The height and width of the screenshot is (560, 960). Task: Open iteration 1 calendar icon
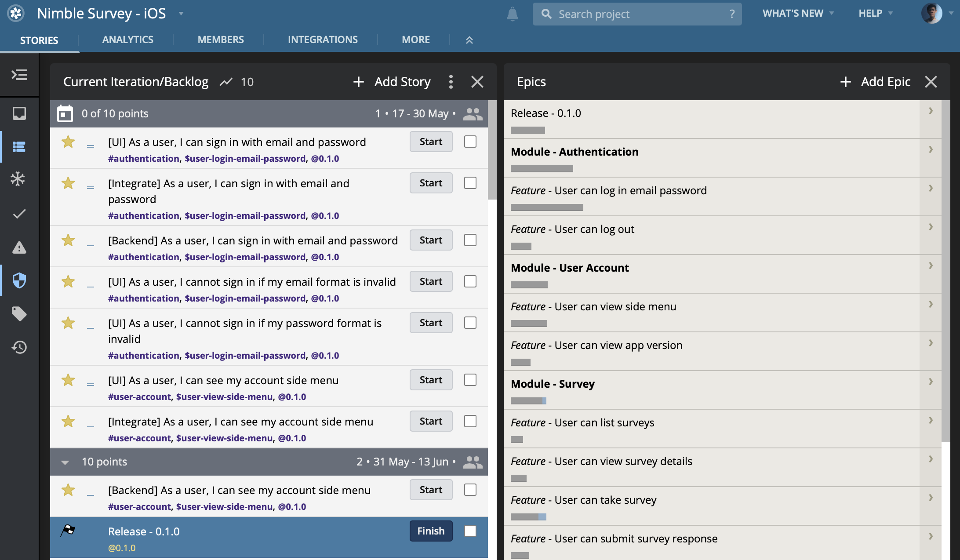pos(65,114)
